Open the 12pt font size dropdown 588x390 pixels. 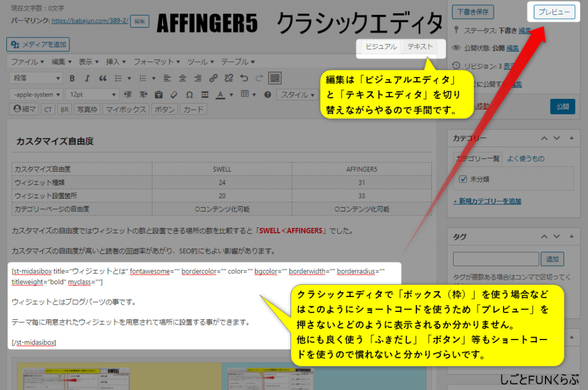click(92, 95)
